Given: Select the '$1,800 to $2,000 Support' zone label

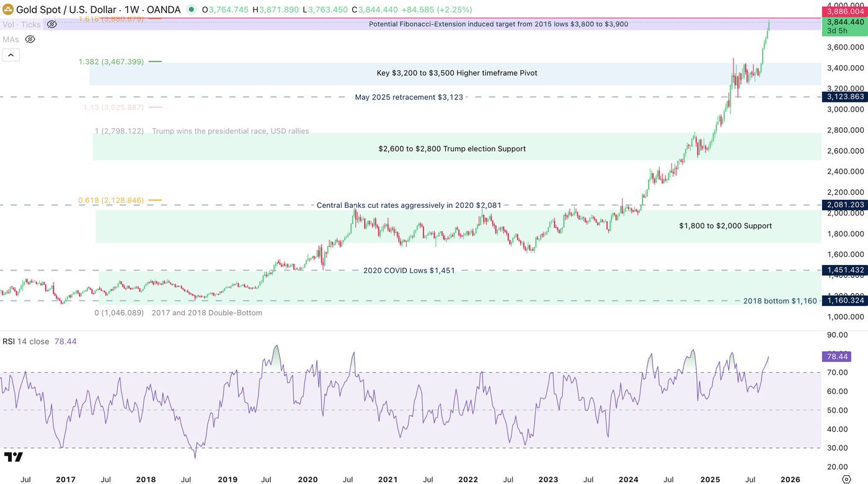Looking at the screenshot, I should 725,226.
